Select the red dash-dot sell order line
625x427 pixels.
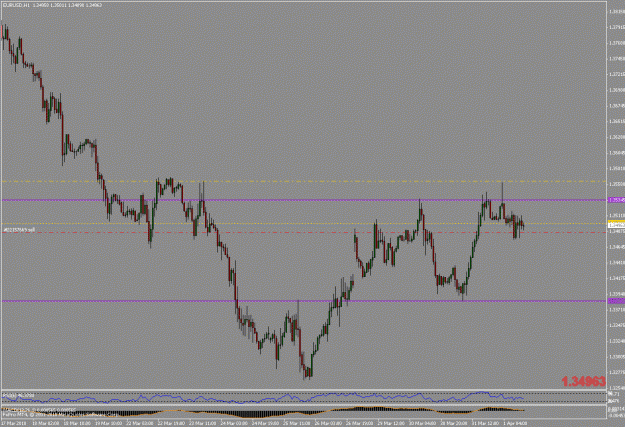[304, 232]
